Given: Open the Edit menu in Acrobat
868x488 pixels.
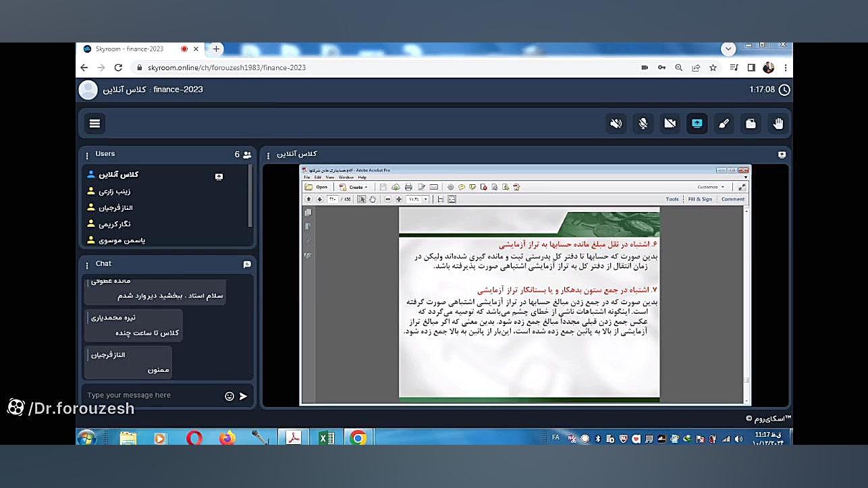Looking at the screenshot, I should pyautogui.click(x=317, y=178).
